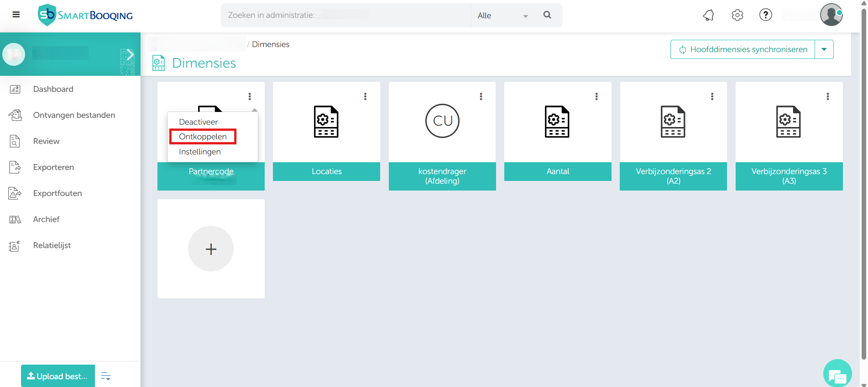
Task: Open the chat support bubble
Action: 837,375
